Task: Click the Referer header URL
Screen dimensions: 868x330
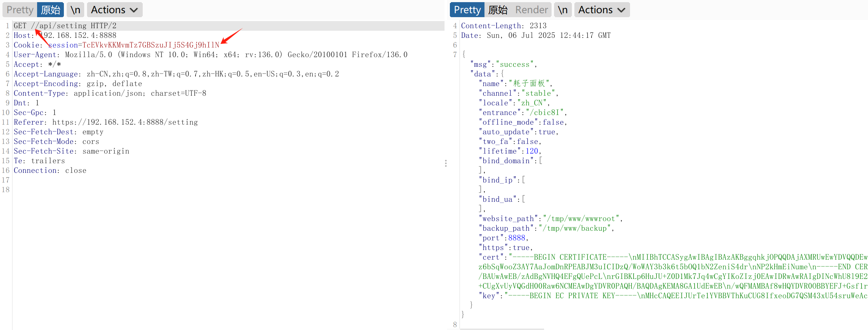Action: [125, 122]
